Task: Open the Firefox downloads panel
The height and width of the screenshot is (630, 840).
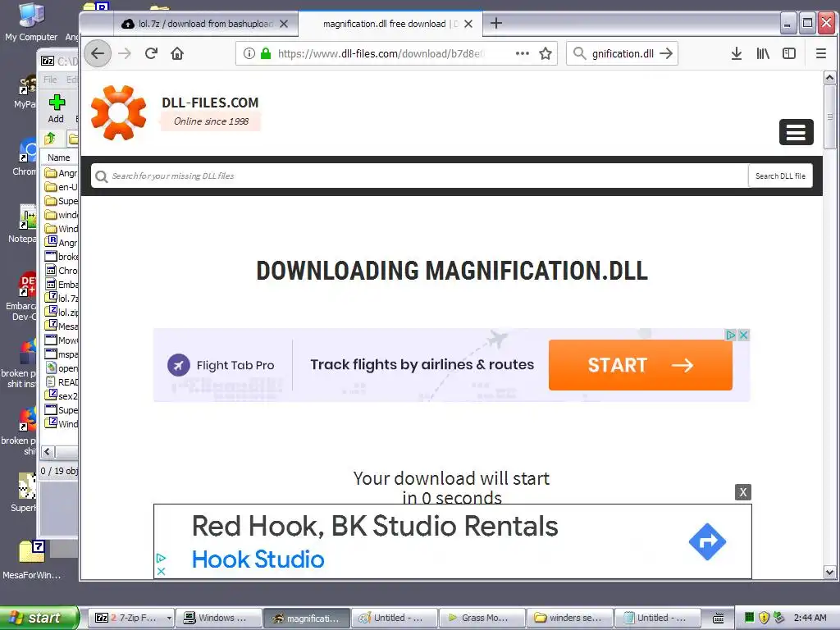Action: pyautogui.click(x=737, y=53)
